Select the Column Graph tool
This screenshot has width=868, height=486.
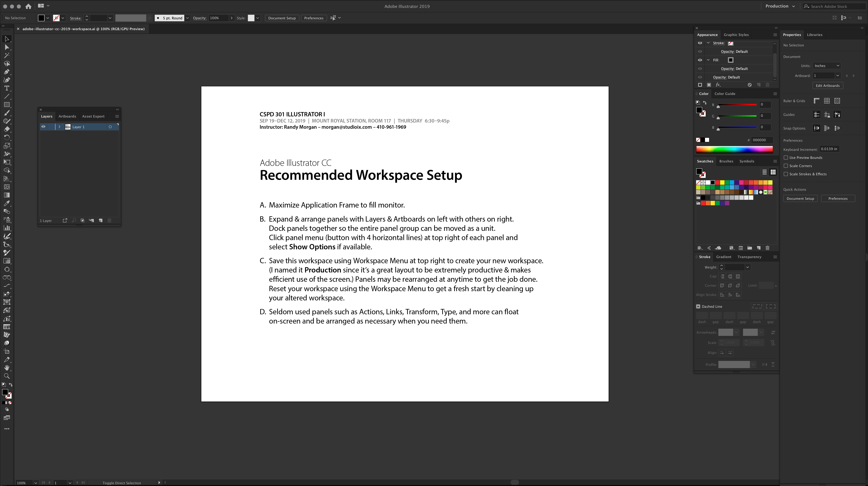click(7, 228)
